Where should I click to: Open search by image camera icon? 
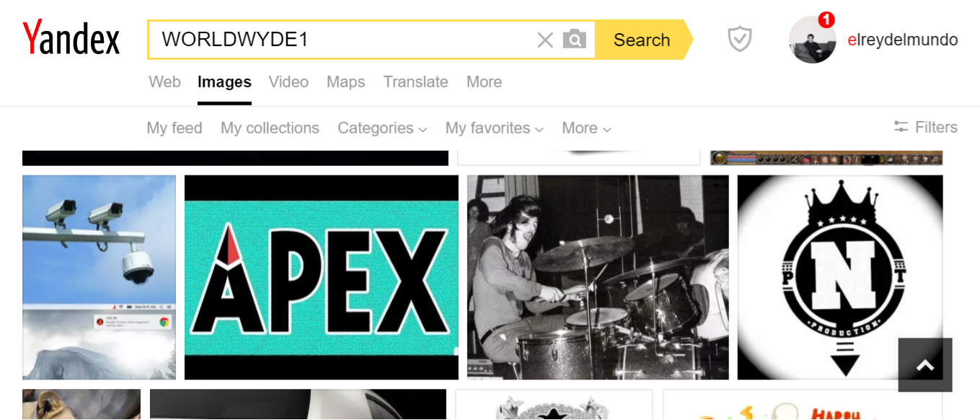click(574, 40)
